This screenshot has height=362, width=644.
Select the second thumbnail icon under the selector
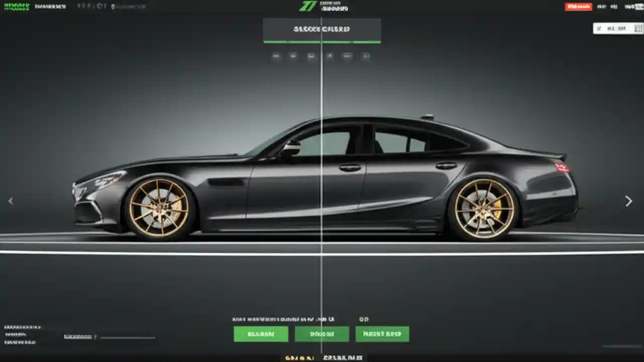click(293, 56)
